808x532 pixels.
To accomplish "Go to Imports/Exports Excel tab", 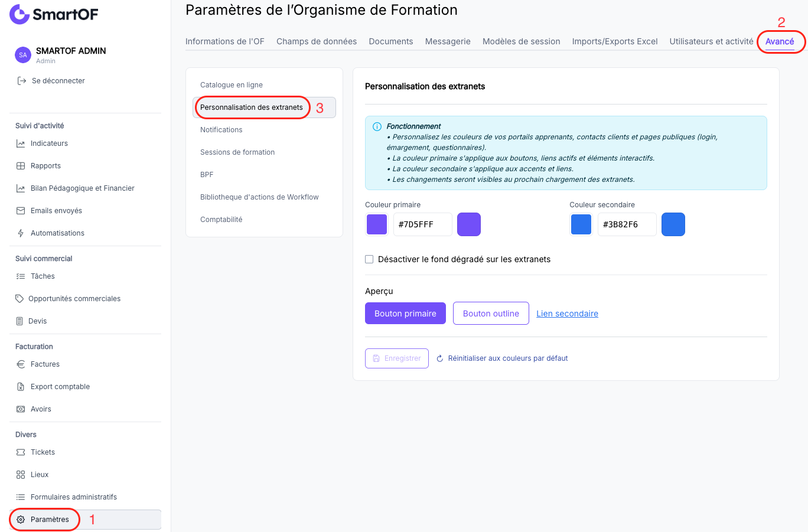I will coord(615,41).
